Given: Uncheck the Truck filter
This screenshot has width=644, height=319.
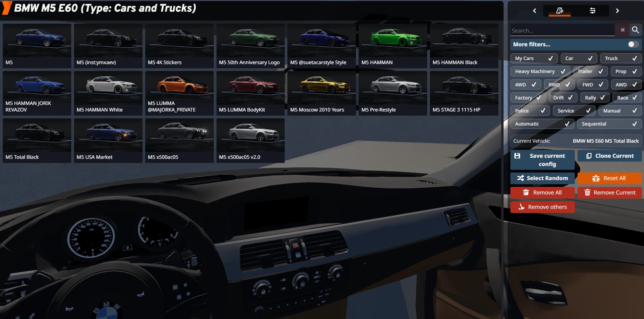Looking at the screenshot, I should coord(621,58).
